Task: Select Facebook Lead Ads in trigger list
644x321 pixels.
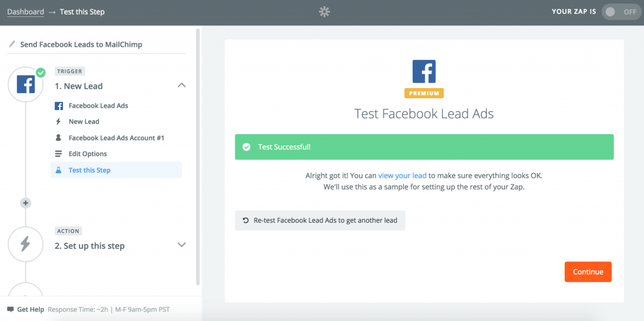Action: click(98, 106)
